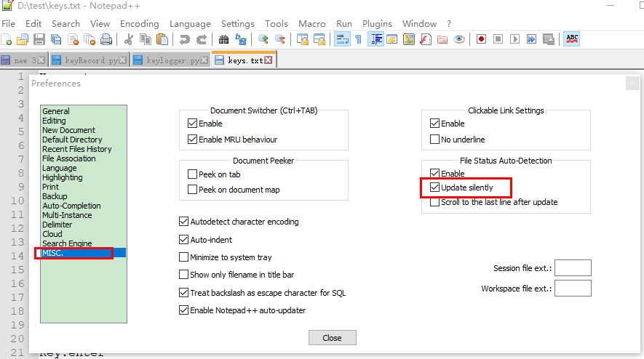Toggle the Indent Guide toolbar icon

coord(375,39)
